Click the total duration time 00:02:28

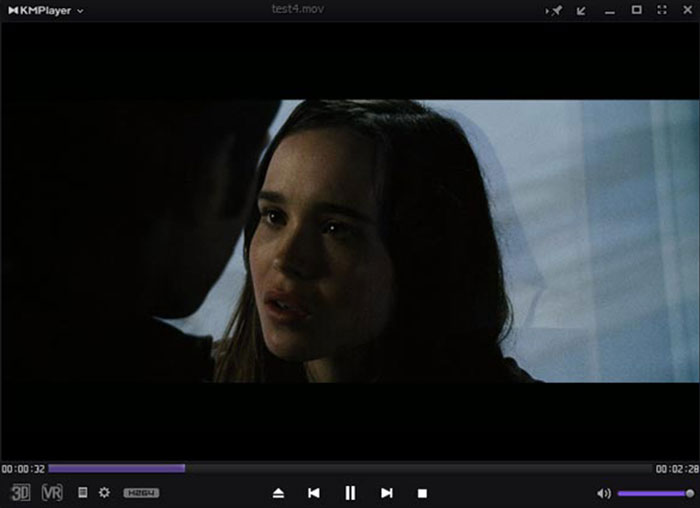[675, 468]
